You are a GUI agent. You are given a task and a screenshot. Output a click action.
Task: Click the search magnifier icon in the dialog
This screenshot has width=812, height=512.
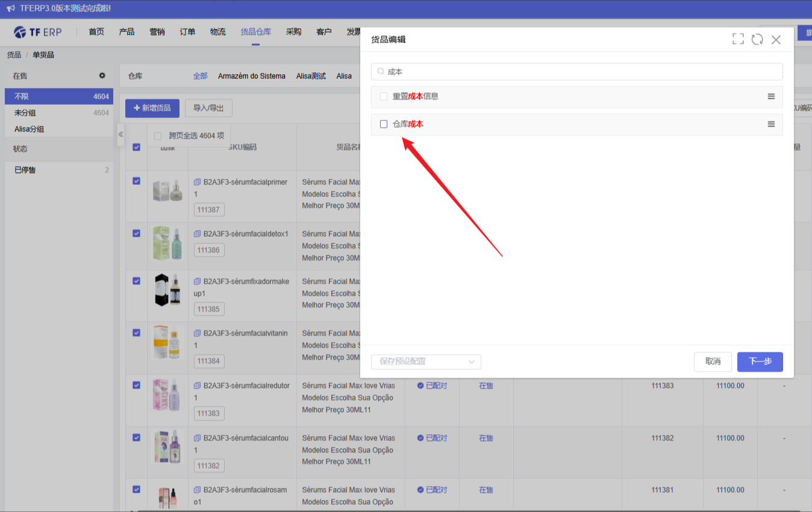[381, 72]
